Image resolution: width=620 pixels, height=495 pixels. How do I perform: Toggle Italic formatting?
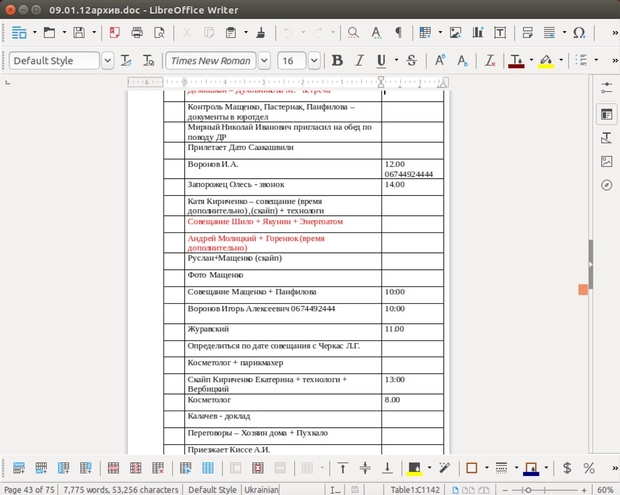(x=359, y=61)
